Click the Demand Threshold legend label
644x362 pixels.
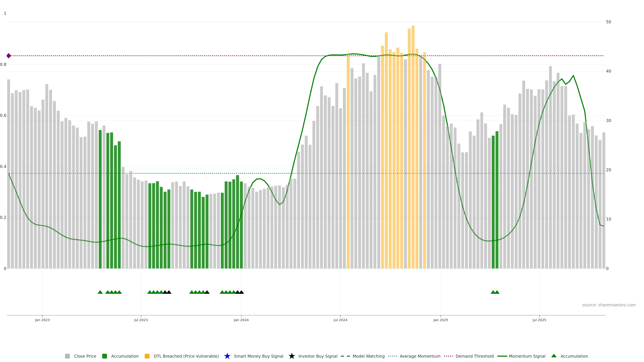coord(474,356)
